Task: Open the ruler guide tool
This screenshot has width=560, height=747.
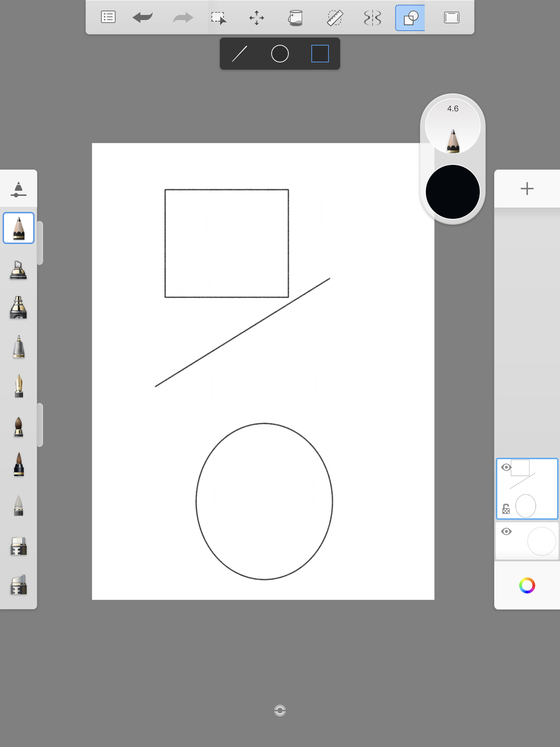Action: 335,18
